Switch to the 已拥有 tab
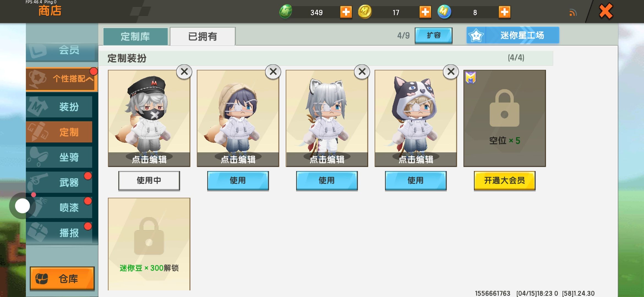Image resolution: width=644 pixels, height=297 pixels. coord(203,36)
